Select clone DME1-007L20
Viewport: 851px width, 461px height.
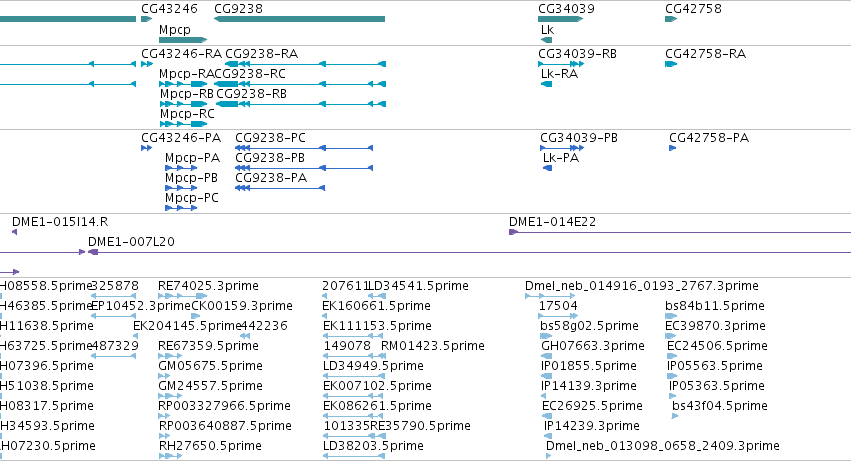131,242
